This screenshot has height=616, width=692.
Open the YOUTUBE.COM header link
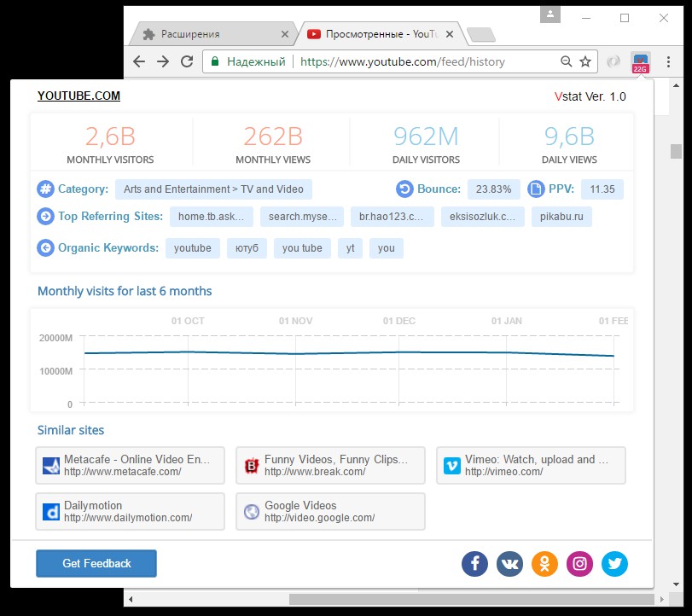pyautogui.click(x=79, y=96)
